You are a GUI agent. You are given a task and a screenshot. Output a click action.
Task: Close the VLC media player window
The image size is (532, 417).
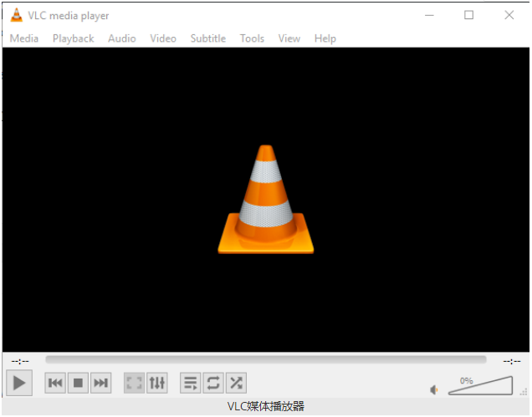coord(509,15)
